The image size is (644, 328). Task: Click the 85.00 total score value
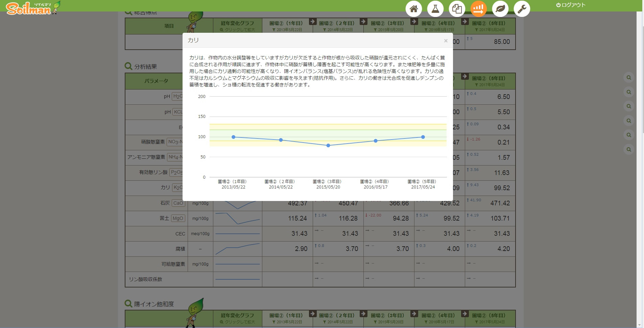502,42
